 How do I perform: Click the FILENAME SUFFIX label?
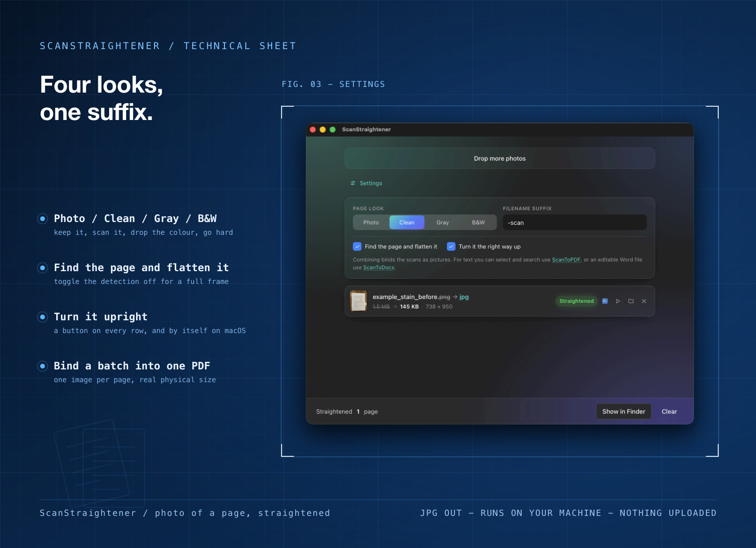coord(527,208)
